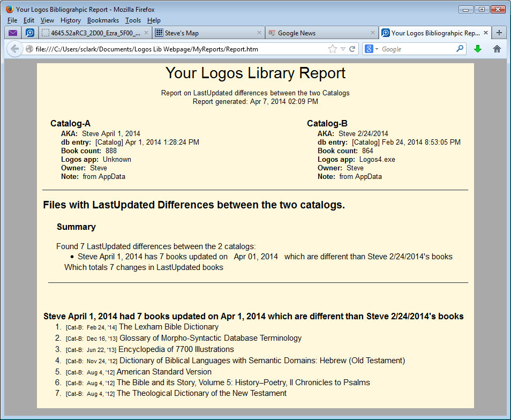Click the 'Summary' heading

76,227
